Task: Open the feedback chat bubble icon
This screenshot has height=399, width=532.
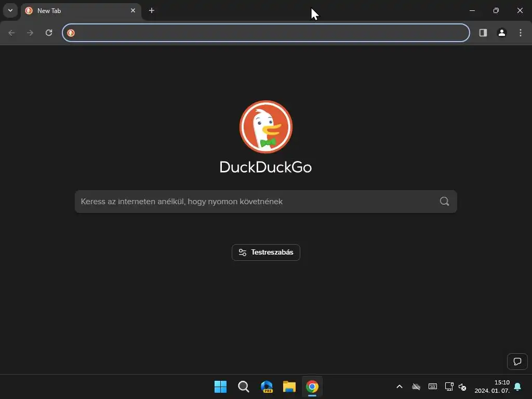Action: [517, 362]
